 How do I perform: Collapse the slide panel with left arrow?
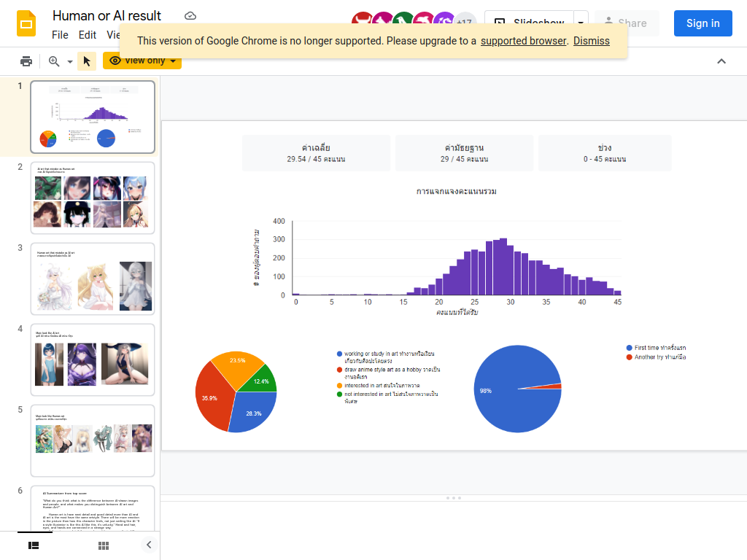(x=149, y=545)
